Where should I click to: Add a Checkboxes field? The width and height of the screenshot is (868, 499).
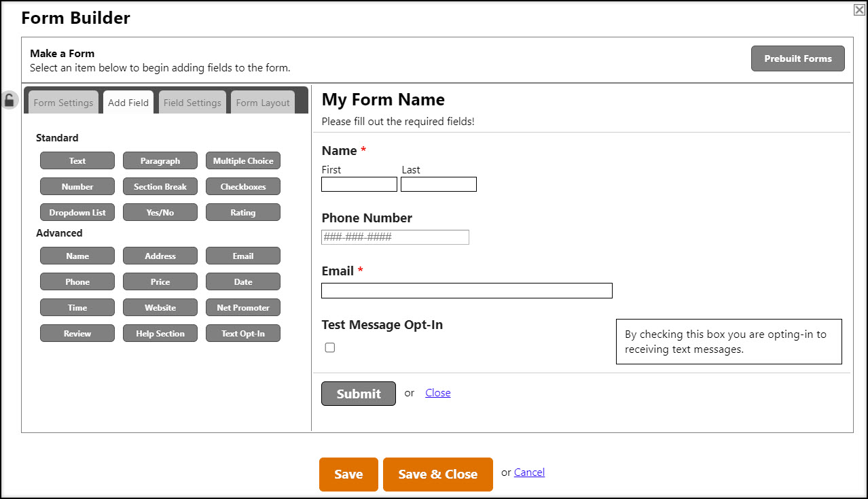tap(242, 186)
